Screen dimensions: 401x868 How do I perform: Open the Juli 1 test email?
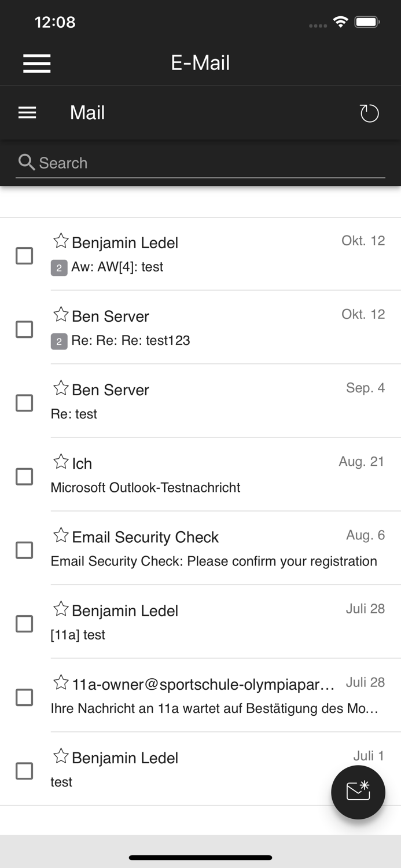click(x=174, y=781)
